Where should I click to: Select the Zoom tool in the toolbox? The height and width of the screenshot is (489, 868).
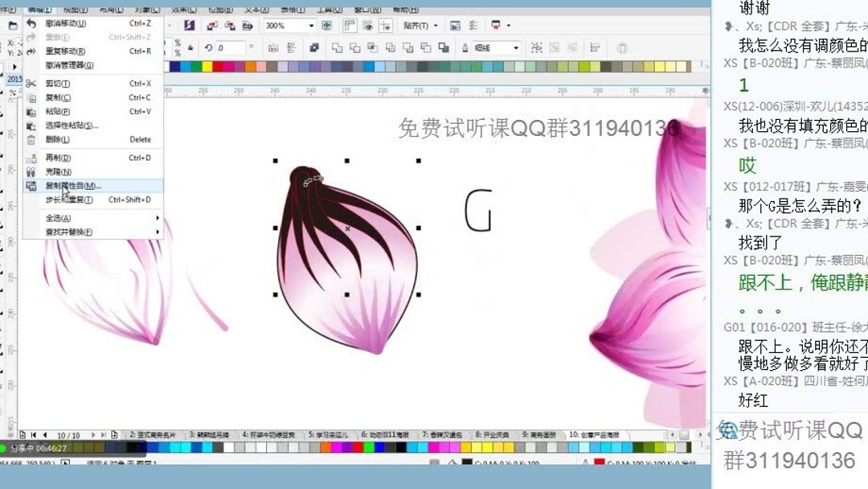[x=5, y=133]
